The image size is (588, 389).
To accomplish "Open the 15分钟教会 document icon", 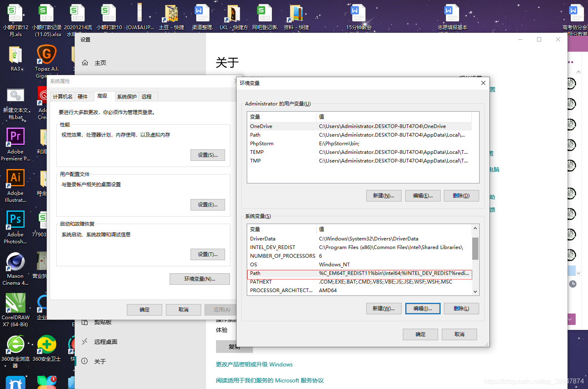I will 358,18.
